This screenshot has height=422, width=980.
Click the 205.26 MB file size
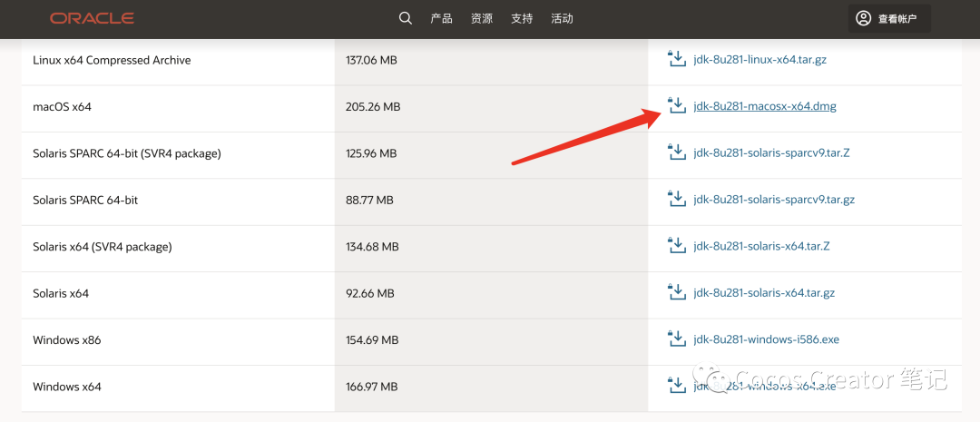pyautogui.click(x=373, y=107)
